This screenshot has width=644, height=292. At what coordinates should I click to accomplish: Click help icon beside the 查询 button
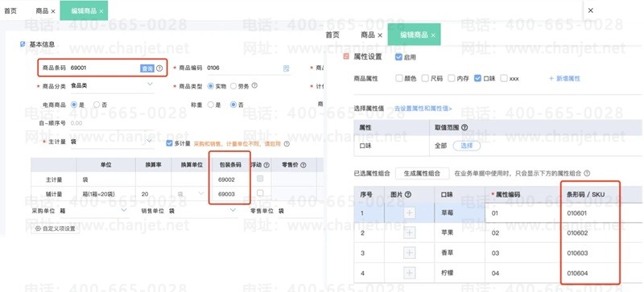click(x=159, y=68)
